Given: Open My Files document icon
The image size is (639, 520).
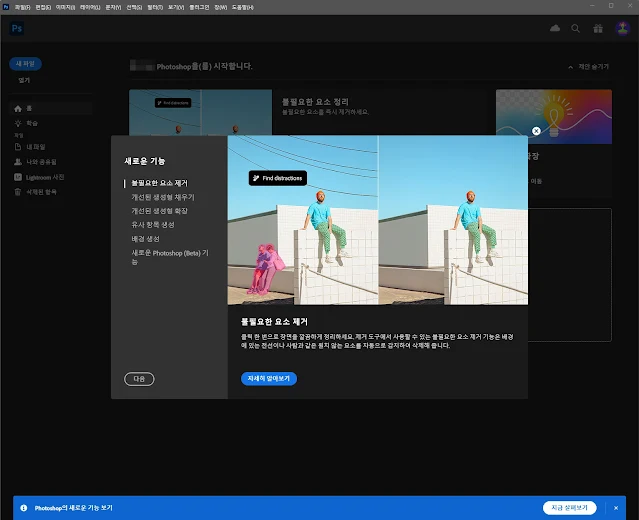Looking at the screenshot, I should 18,147.
